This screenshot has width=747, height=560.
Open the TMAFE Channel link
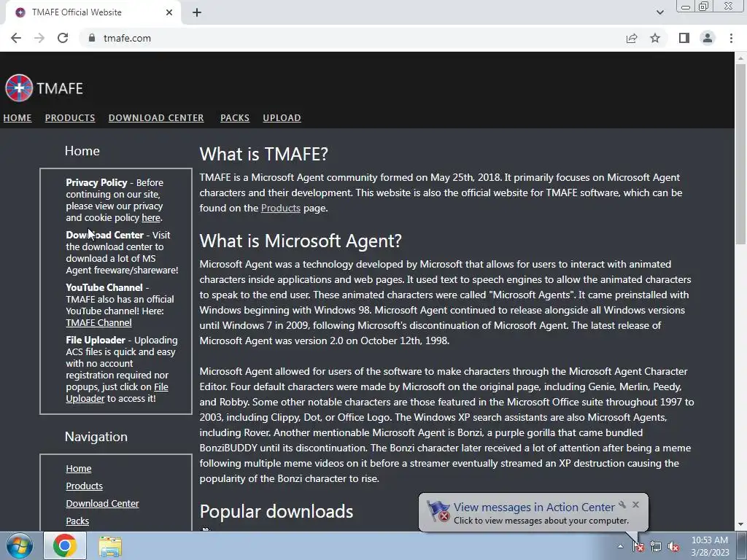tap(98, 322)
